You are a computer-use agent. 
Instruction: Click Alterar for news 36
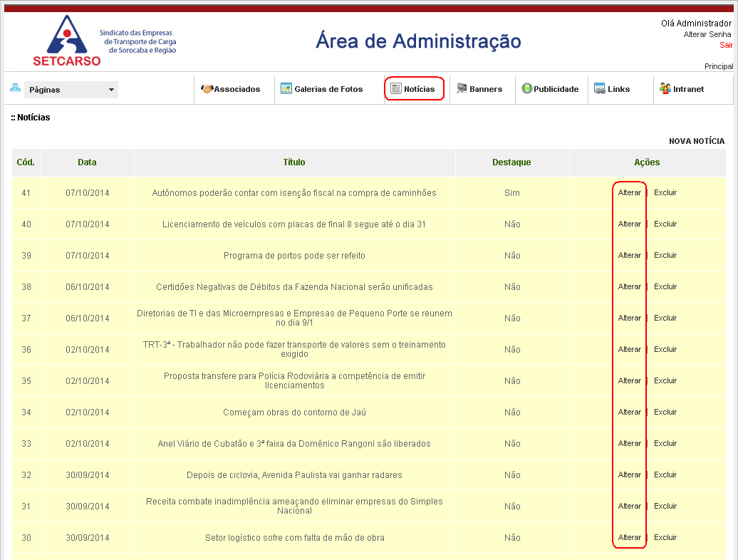[629, 349]
